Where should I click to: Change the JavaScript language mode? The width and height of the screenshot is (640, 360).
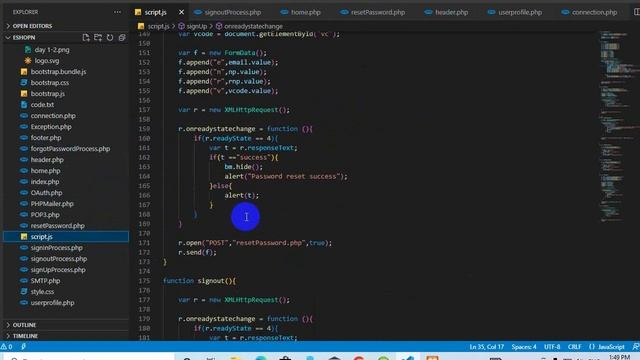point(607,347)
